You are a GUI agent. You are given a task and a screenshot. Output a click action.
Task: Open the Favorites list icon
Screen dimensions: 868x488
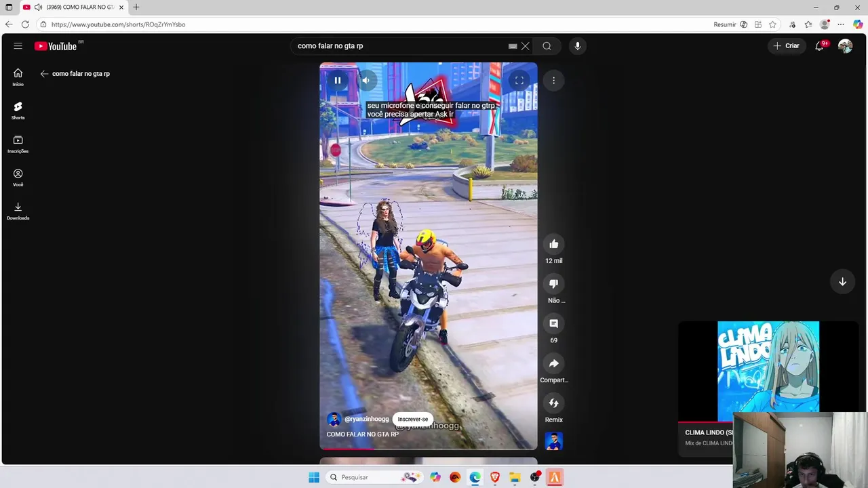[x=808, y=24]
